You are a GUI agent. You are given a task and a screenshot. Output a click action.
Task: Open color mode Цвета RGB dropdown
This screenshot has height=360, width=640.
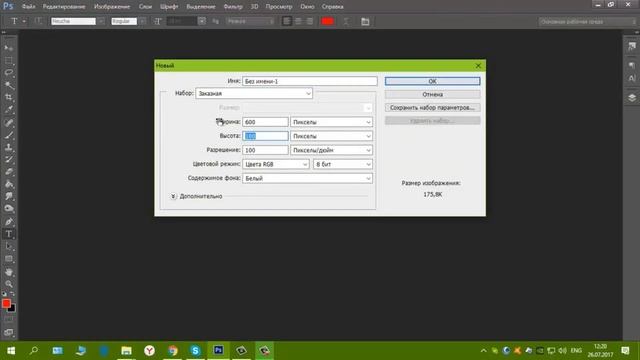[276, 164]
